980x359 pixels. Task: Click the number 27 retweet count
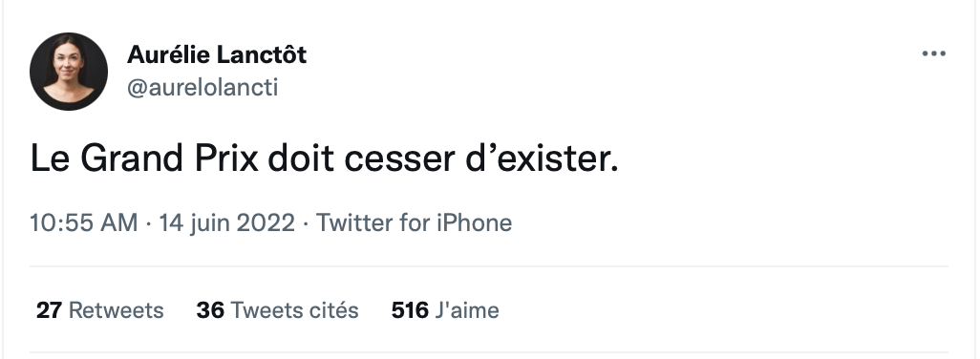(49, 310)
